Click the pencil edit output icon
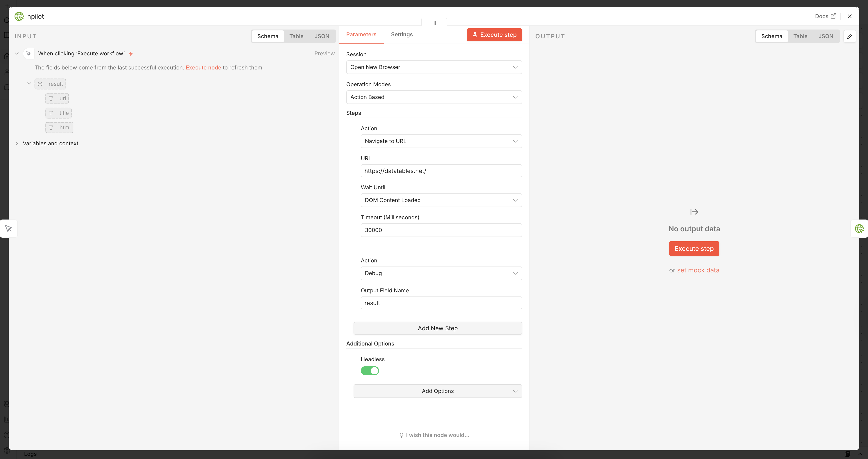This screenshot has width=868, height=459. [849, 36]
